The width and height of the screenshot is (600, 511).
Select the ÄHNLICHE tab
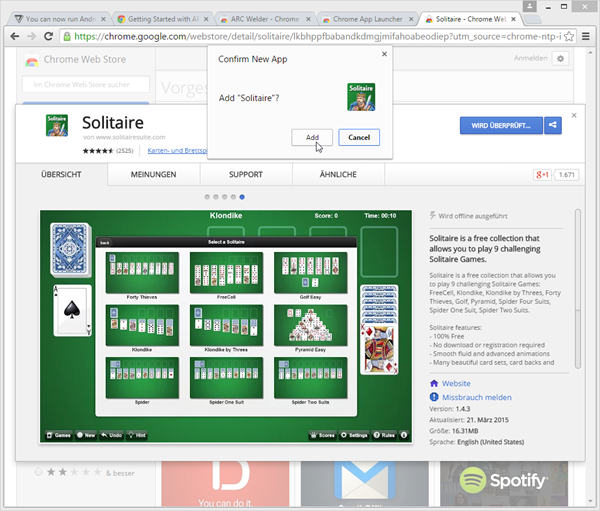pos(338,175)
